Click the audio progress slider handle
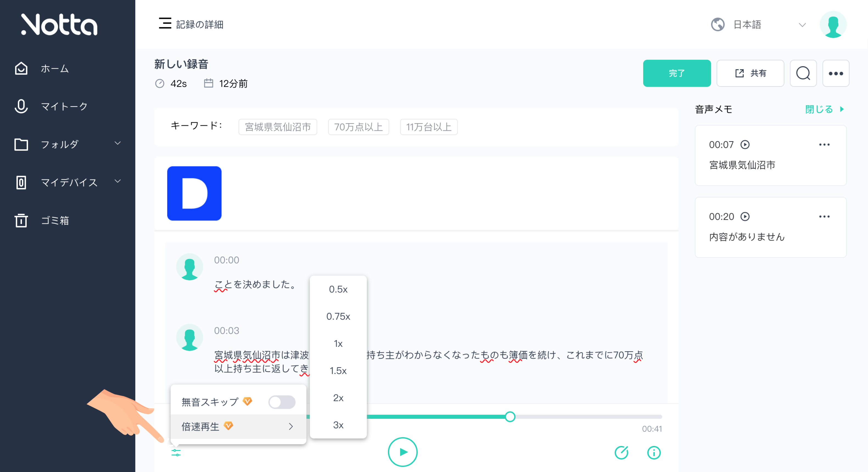The image size is (868, 472). [x=510, y=417]
